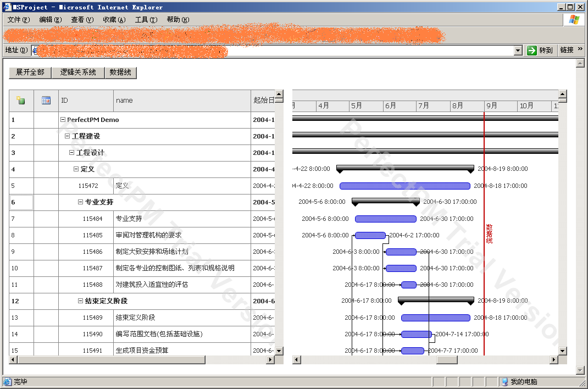Open the 文件 menu
The image size is (588, 389).
(18, 19)
